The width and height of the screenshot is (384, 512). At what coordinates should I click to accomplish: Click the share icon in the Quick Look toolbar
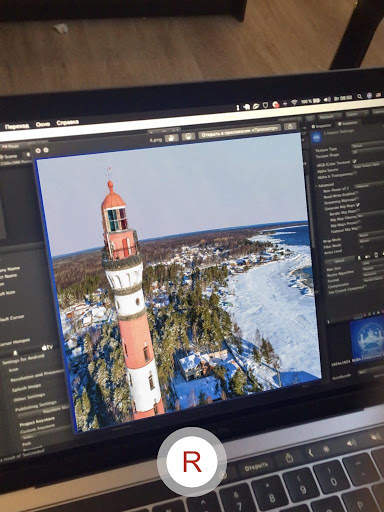(x=291, y=126)
